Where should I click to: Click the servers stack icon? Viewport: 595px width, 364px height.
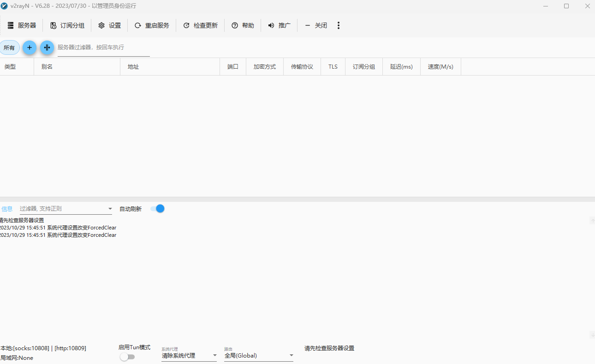[11, 25]
